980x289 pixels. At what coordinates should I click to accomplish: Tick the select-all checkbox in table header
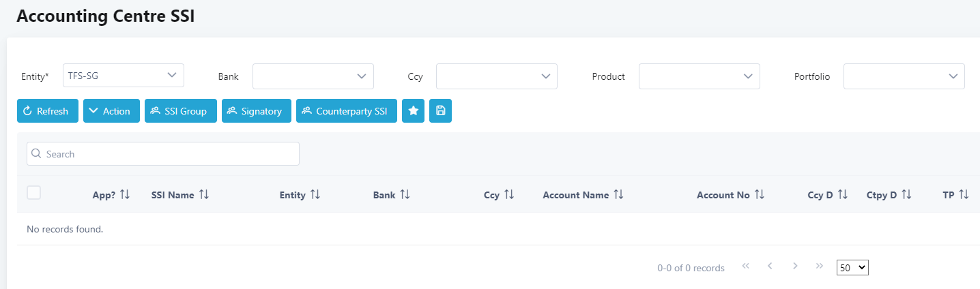pyautogui.click(x=33, y=193)
